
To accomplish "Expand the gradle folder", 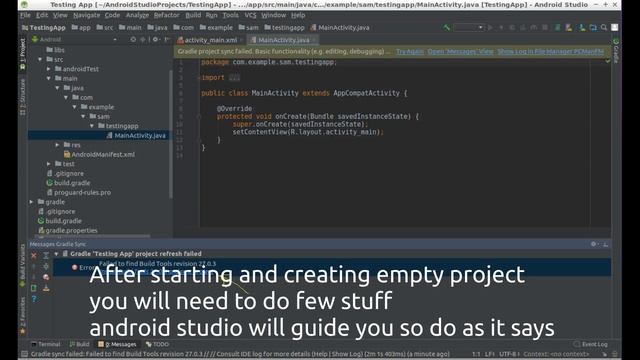I will pyautogui.click(x=31, y=202).
